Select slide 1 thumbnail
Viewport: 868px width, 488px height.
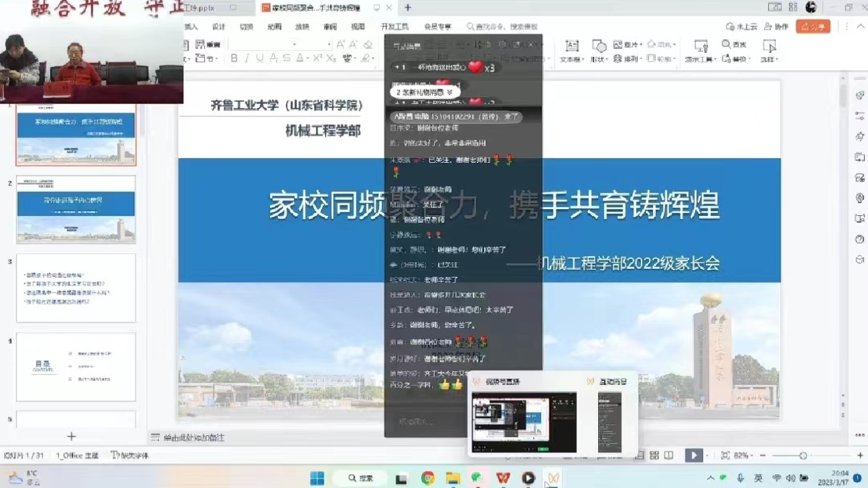pyautogui.click(x=76, y=134)
